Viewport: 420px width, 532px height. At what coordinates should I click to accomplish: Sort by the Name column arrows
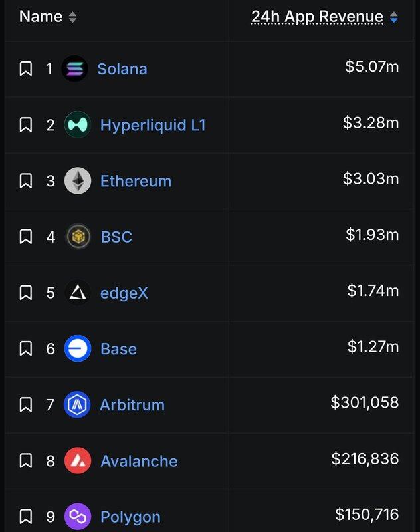tap(72, 17)
